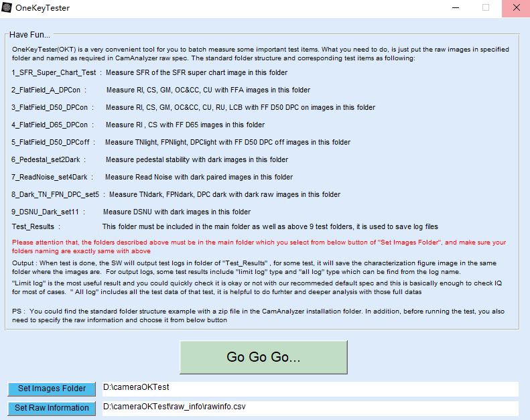This screenshot has height=420, width=530.
Task: Select the 8_Dark_TN_FPN_DPC_set5 folder name
Action: pyautogui.click(x=56, y=195)
